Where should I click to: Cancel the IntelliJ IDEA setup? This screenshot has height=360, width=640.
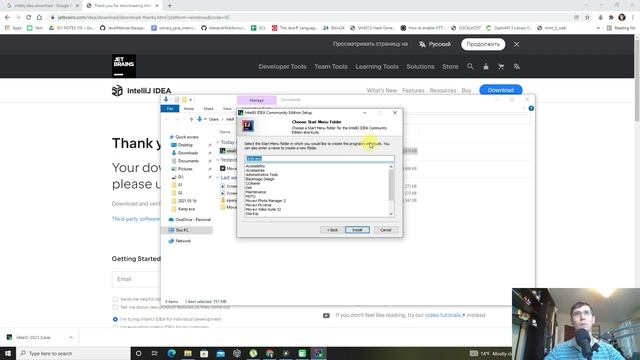(x=385, y=230)
